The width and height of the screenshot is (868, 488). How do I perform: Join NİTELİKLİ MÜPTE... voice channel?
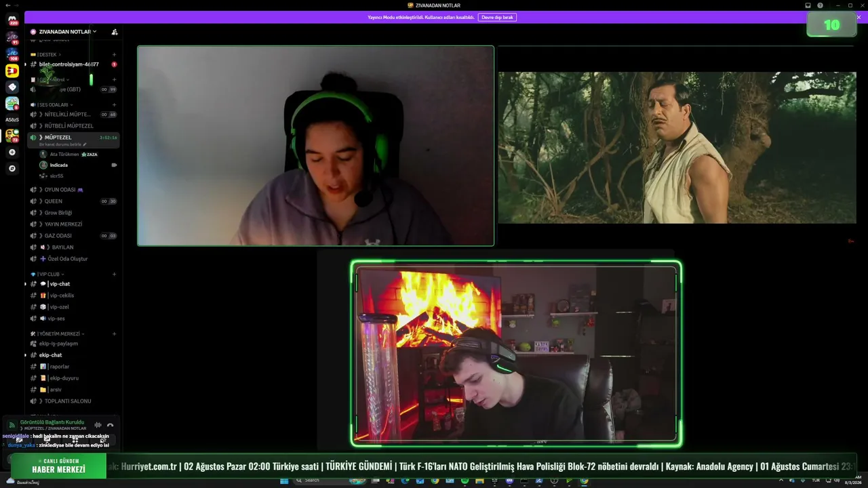73,115
